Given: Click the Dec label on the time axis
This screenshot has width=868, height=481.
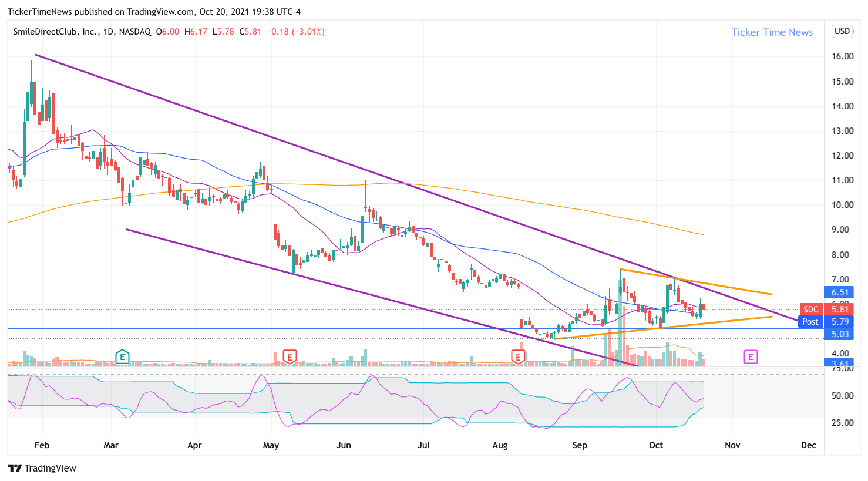Looking at the screenshot, I should (x=809, y=445).
